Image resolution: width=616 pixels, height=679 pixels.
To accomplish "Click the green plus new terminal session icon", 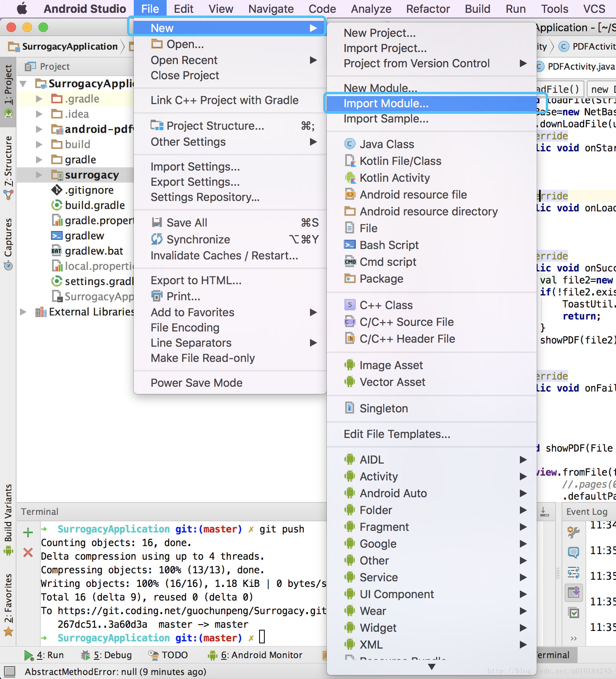I will click(x=28, y=532).
